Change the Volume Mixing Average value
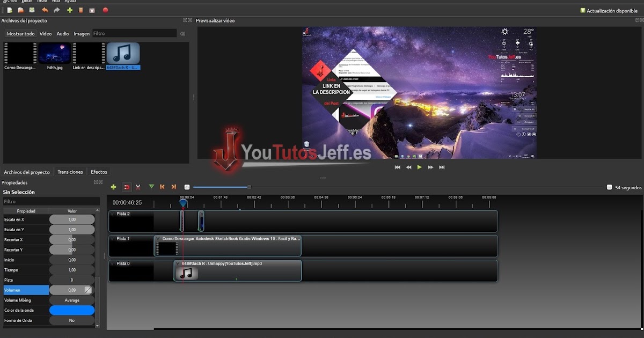This screenshot has height=338, width=644. [72, 300]
